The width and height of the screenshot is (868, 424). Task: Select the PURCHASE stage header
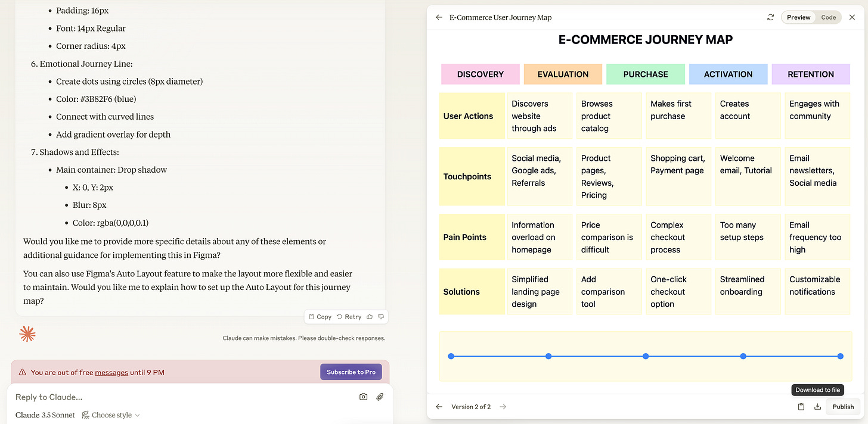point(646,74)
